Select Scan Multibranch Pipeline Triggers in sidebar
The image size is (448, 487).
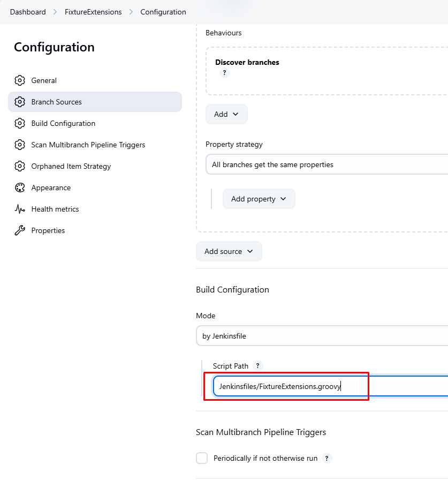click(x=88, y=145)
